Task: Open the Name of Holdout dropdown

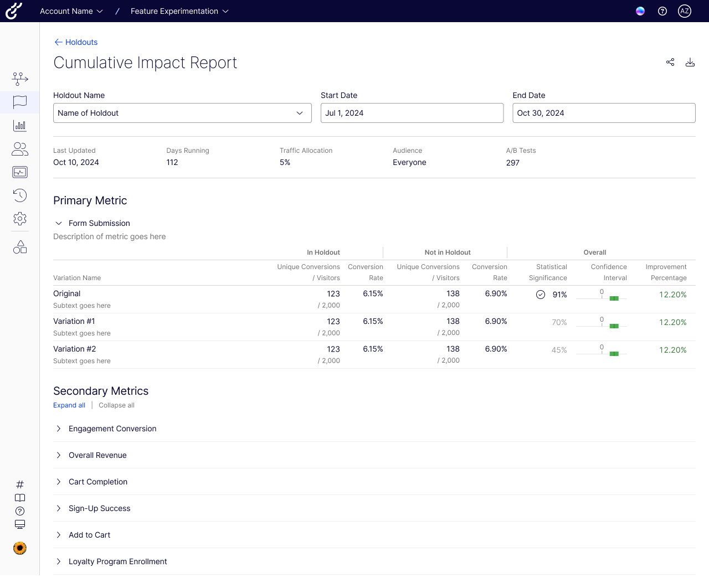Action: [x=182, y=113]
